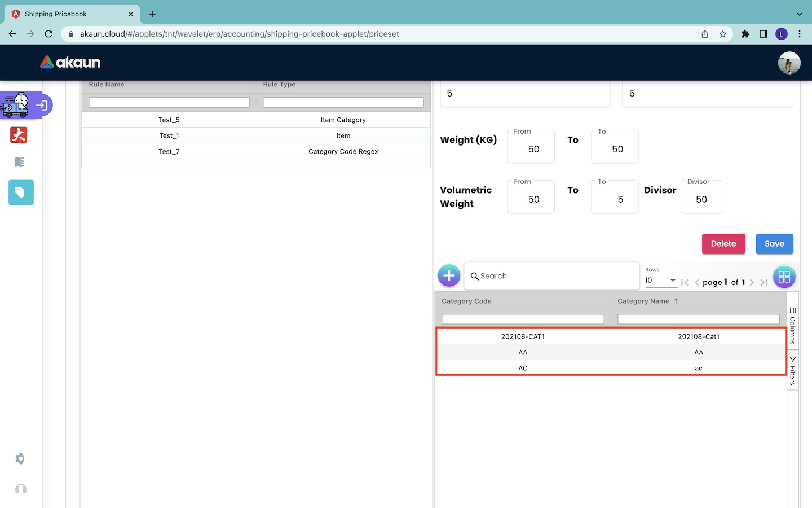Expand the Rows per page dropdown
The image size is (812, 508).
click(661, 281)
